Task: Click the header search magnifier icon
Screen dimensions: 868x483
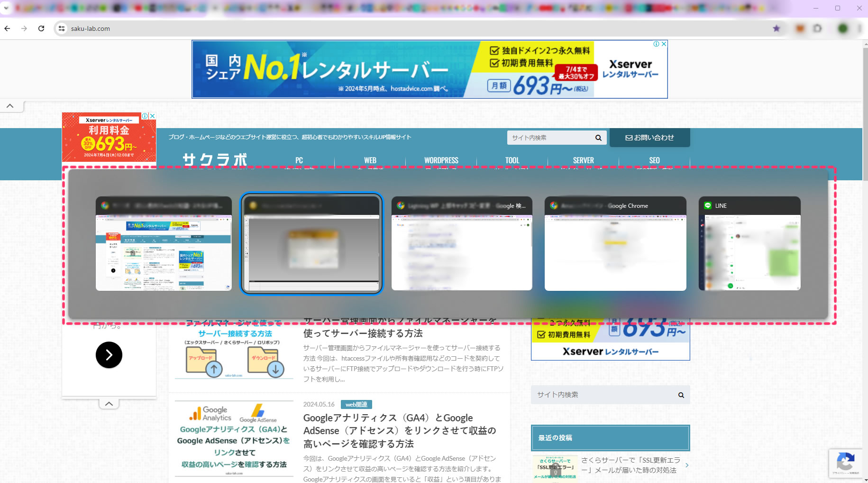Action: click(x=598, y=138)
